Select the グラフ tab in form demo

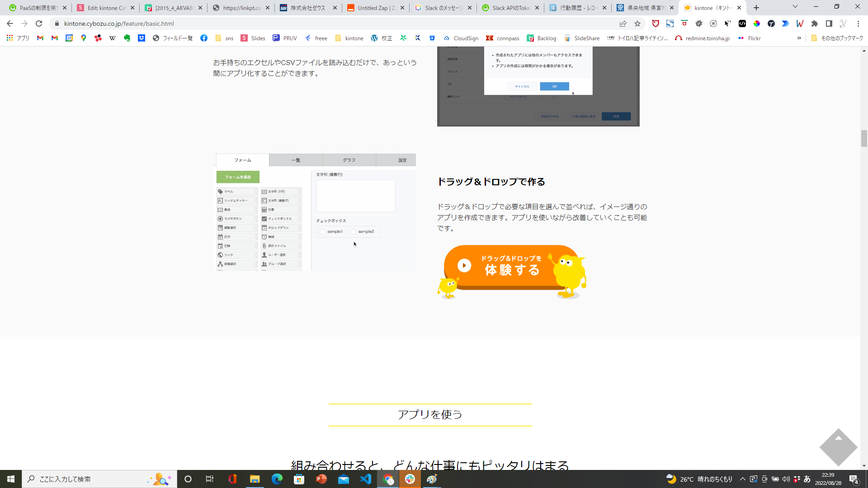349,160
